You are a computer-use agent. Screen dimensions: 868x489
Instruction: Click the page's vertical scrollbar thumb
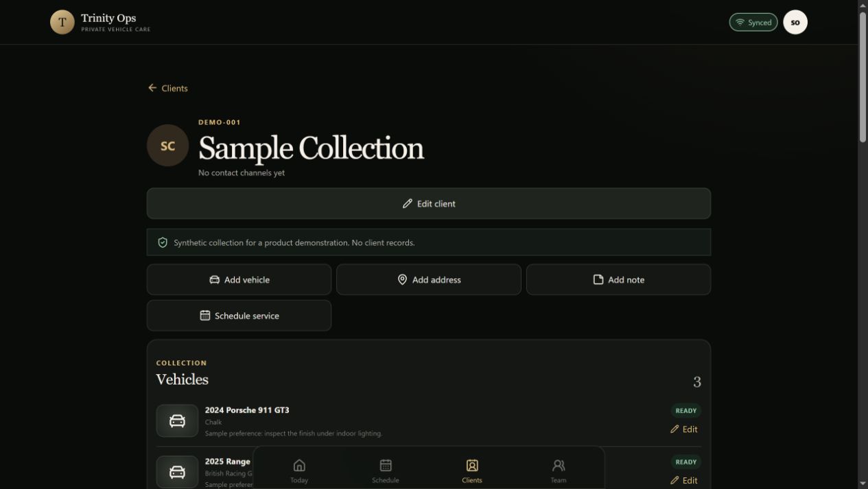[x=863, y=77]
